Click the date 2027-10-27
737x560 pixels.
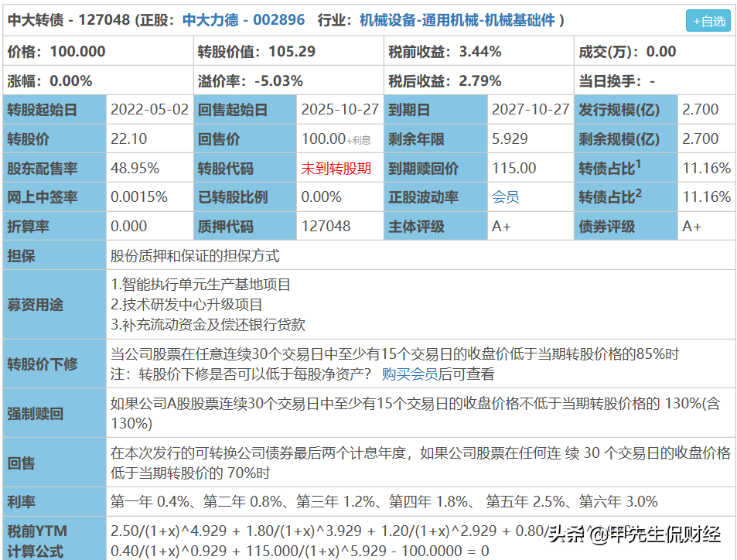pos(531,110)
